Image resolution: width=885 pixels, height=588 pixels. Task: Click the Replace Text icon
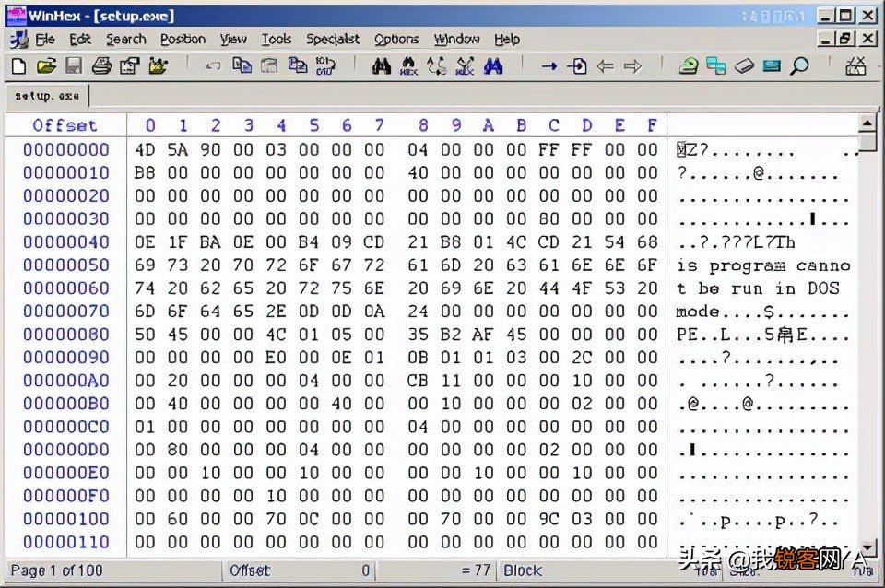click(x=437, y=66)
